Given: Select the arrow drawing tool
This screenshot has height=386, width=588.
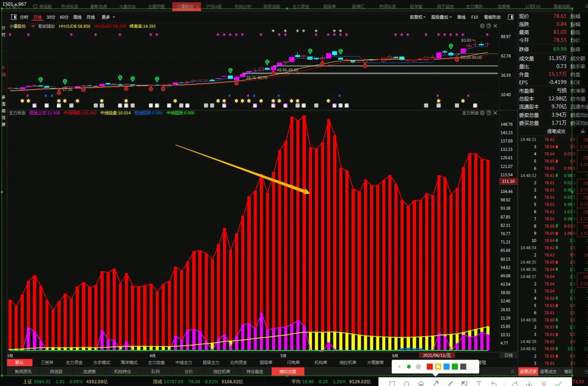Looking at the screenshot, I should click(x=436, y=384).
